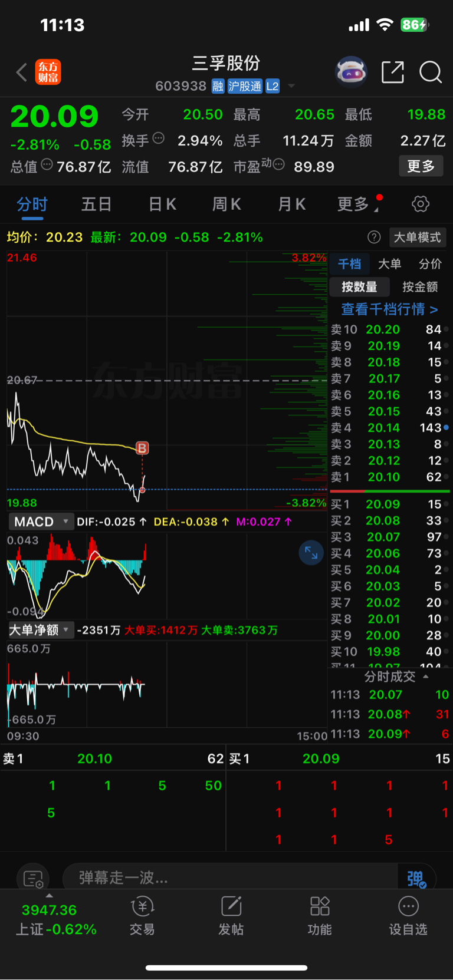Open the MACD indicator dropdown

click(41, 522)
